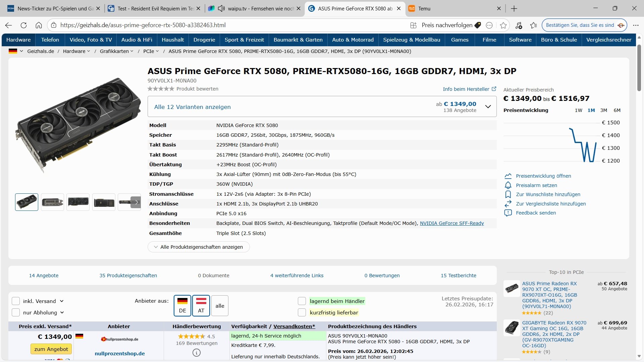Select the second product thumbnail image
The height and width of the screenshot is (362, 644).
[52, 202]
